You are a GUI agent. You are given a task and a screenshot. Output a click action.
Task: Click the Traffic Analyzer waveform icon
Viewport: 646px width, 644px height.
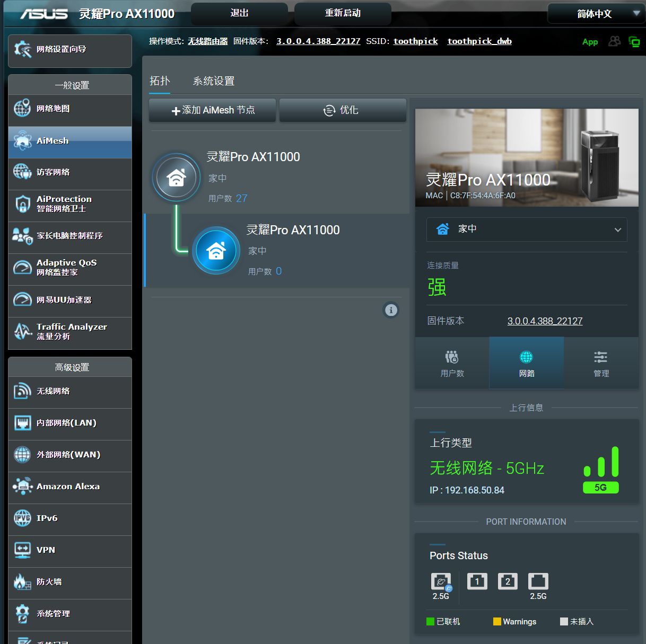22,331
